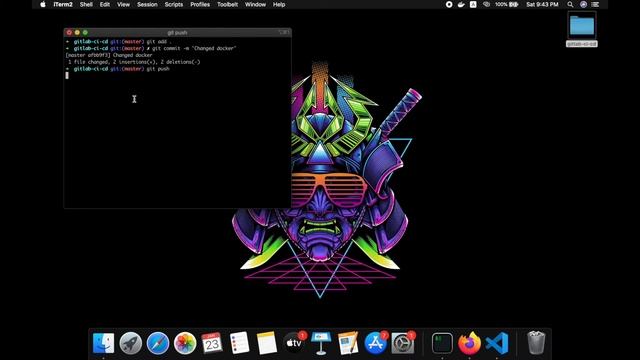Open the Shell menu
This screenshot has height=360, width=640.
coord(86,4)
